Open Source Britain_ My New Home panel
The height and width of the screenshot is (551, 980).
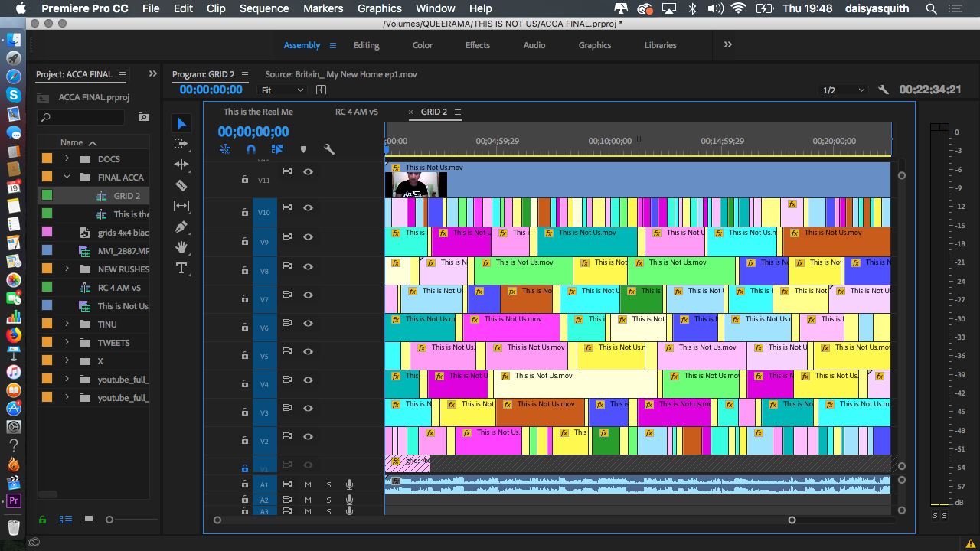(341, 74)
